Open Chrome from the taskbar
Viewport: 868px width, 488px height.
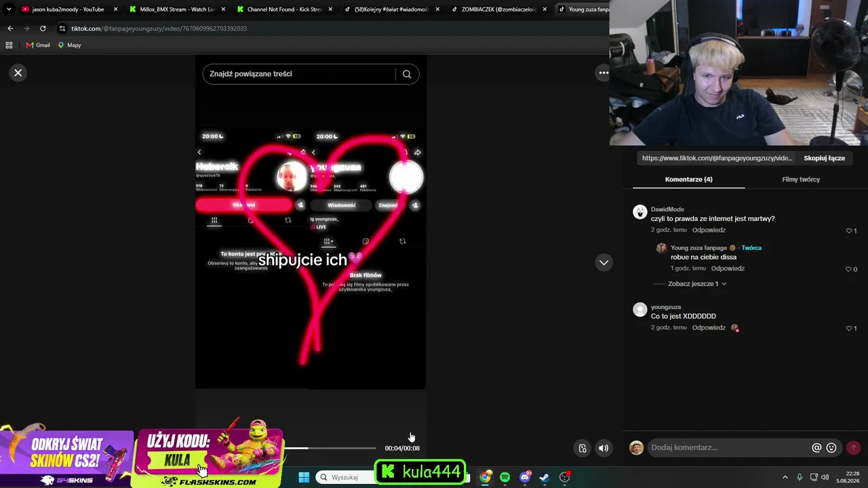[485, 477]
